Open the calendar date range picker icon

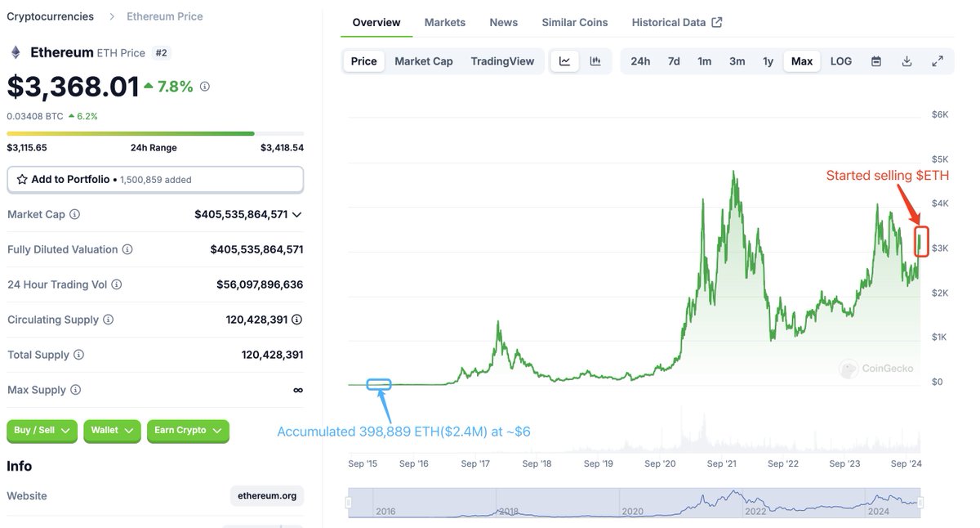tap(875, 60)
